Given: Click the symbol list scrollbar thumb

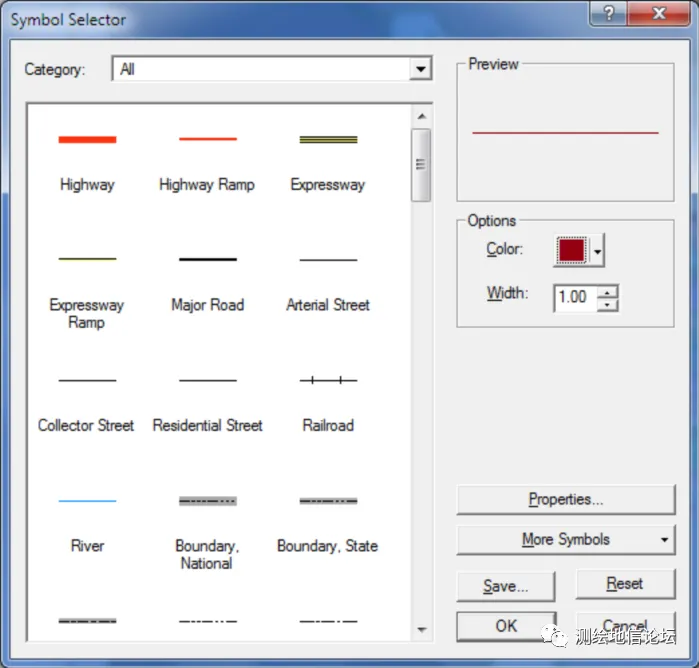Looking at the screenshot, I should tap(421, 165).
